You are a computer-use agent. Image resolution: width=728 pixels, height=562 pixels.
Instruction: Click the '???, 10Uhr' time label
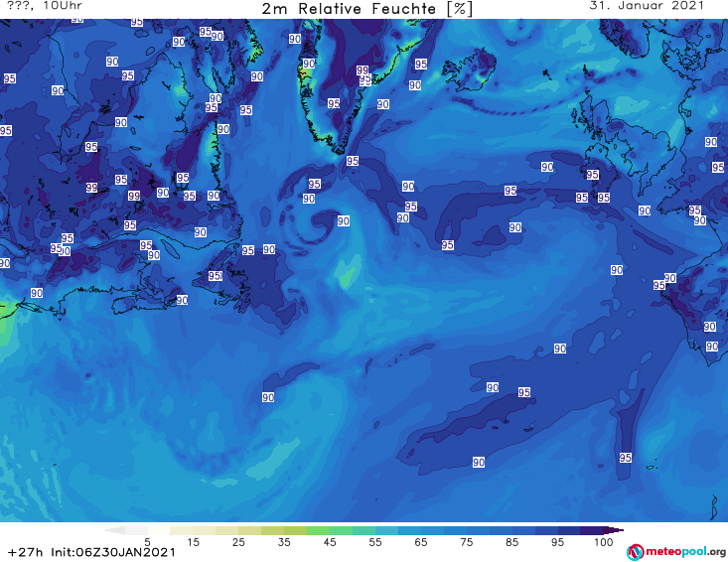pyautogui.click(x=45, y=6)
